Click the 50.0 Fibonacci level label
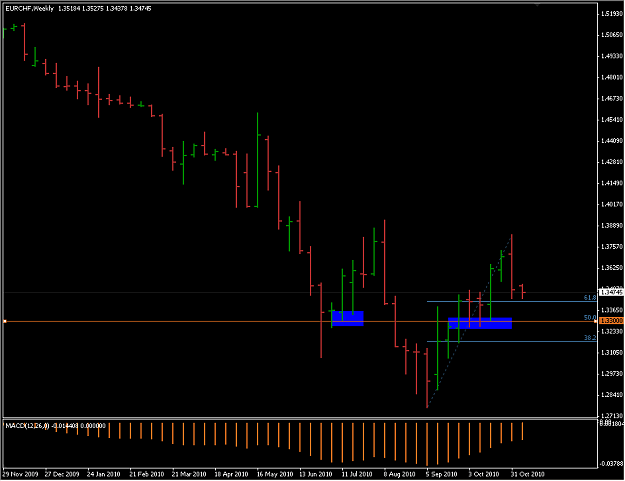This screenshot has height=481, width=625. point(590,318)
